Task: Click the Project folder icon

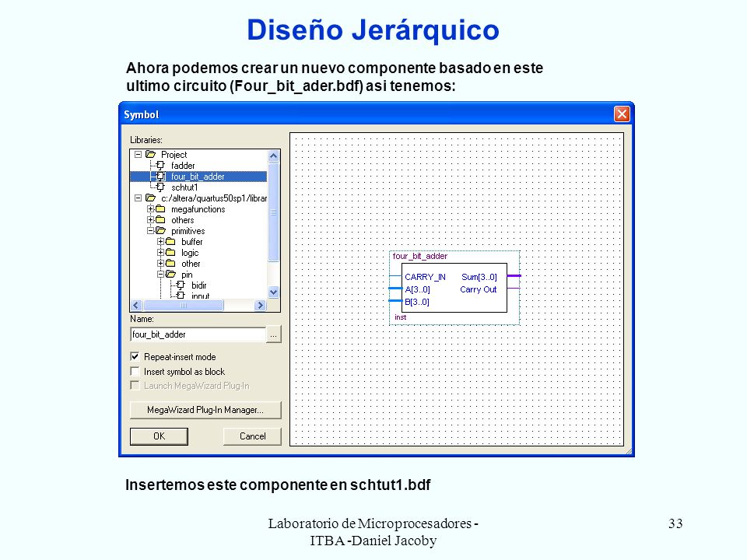Action: point(150,154)
